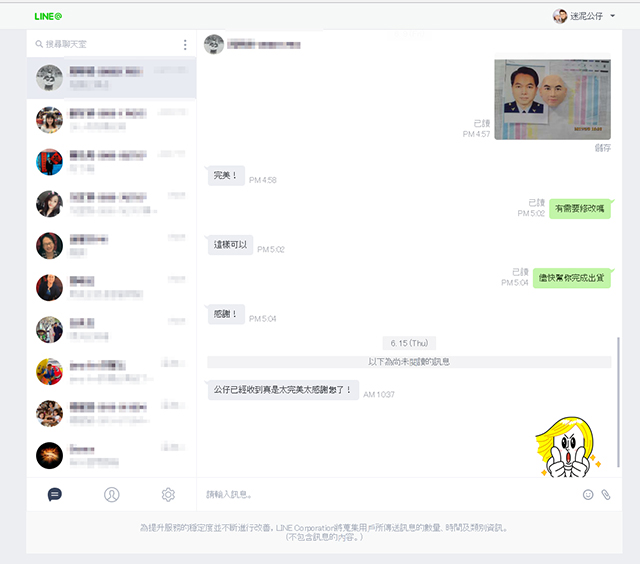Image resolution: width=640 pixels, height=564 pixels.
Task: Expand the account dropdown arrow
Action: [612, 16]
